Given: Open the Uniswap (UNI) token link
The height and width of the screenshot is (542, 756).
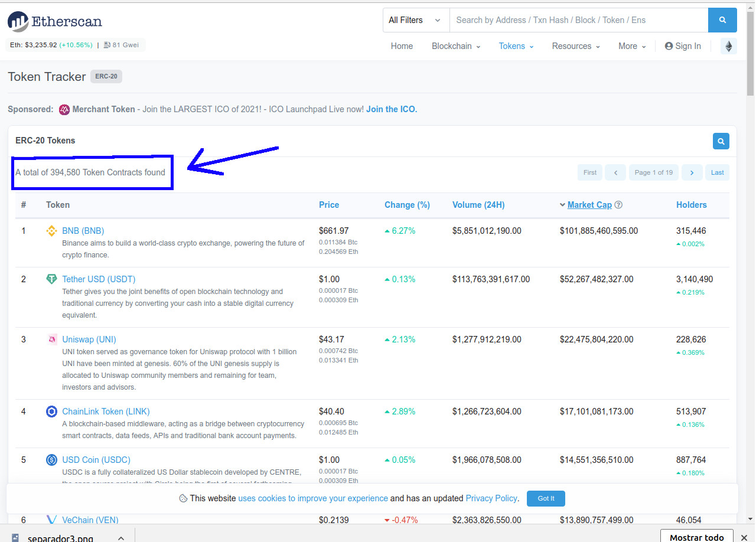Looking at the screenshot, I should (89, 339).
